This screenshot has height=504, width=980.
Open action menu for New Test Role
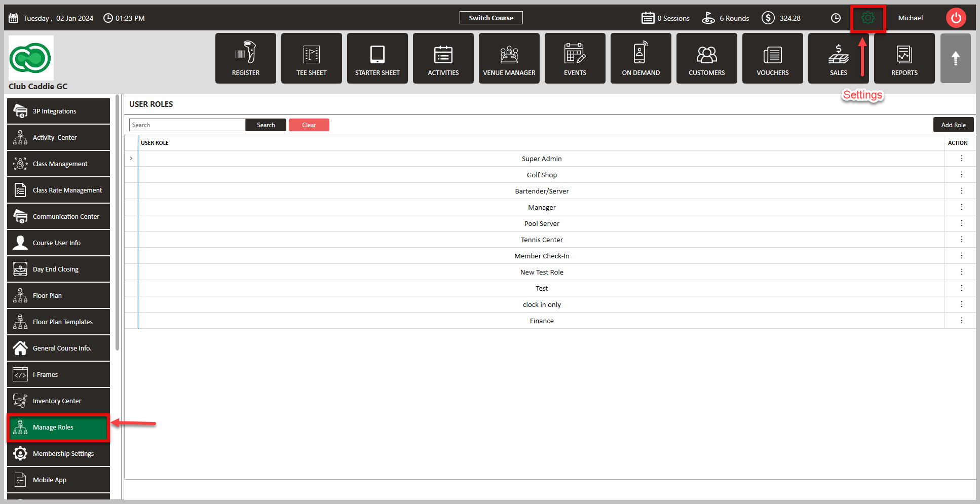coord(961,272)
